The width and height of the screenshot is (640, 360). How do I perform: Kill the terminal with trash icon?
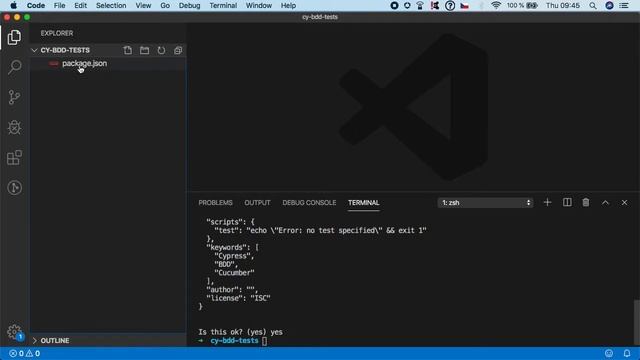pos(586,202)
